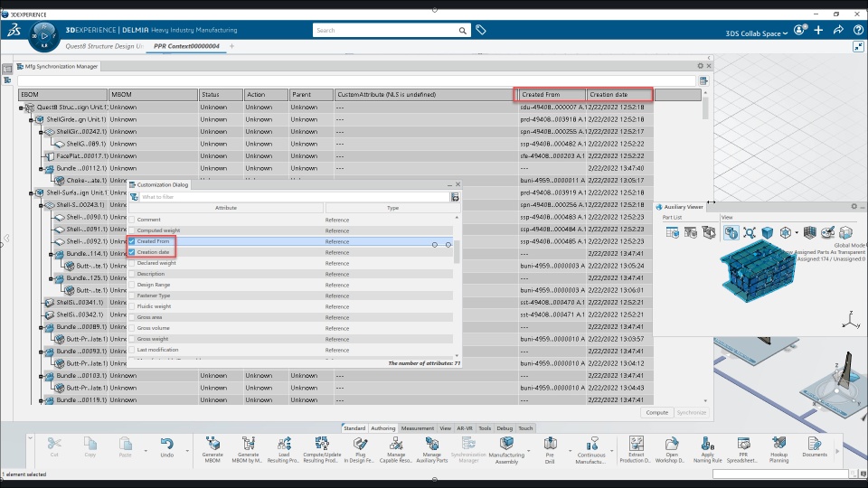Image resolution: width=868 pixels, height=488 pixels.
Task: Check the Design Range checkbox
Action: pyautogui.click(x=132, y=285)
